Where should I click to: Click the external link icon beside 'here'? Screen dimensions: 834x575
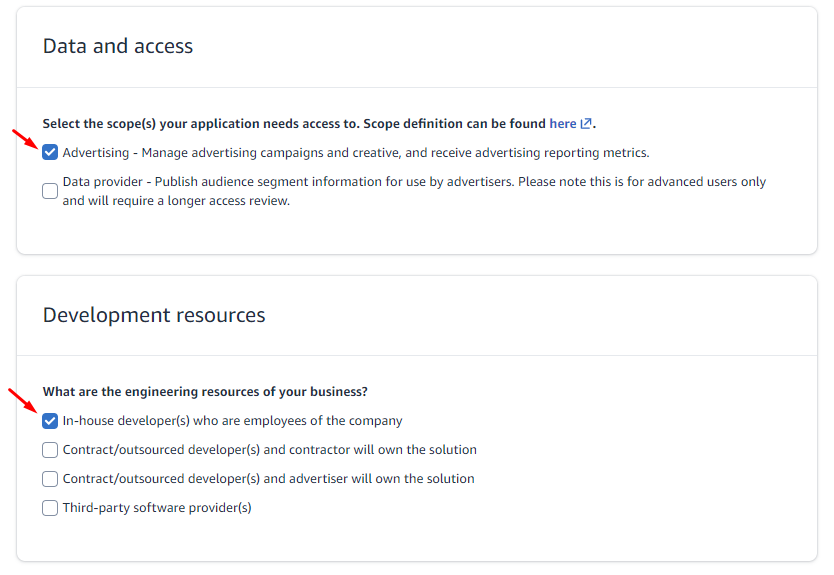click(x=586, y=124)
